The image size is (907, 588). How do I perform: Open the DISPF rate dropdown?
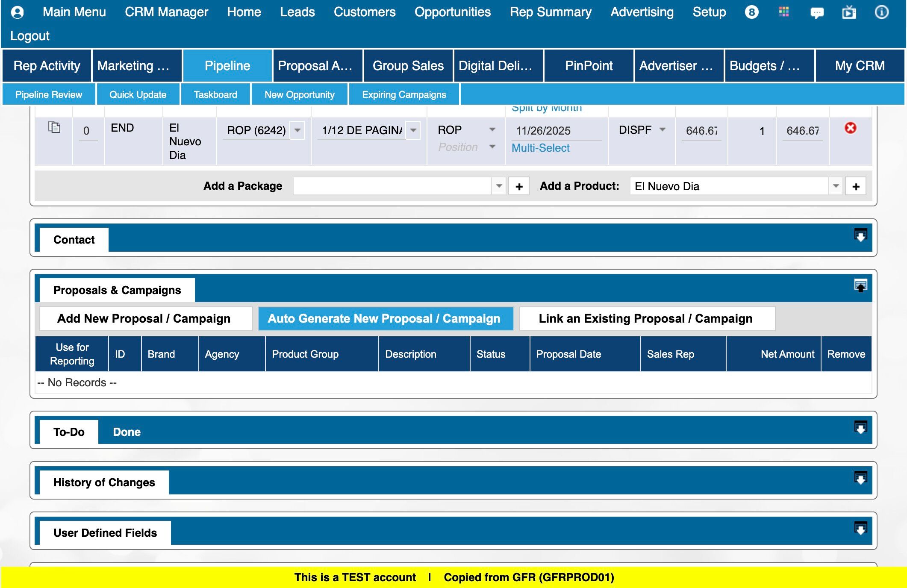coord(663,129)
